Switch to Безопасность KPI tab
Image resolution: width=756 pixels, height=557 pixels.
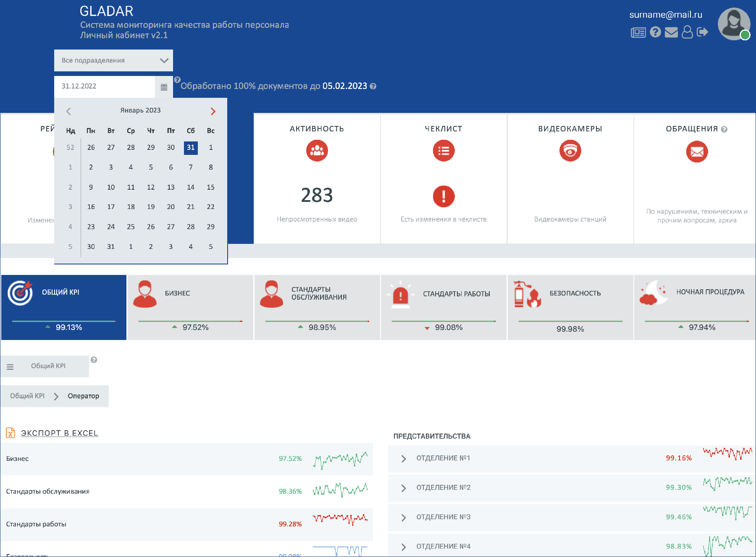570,307
